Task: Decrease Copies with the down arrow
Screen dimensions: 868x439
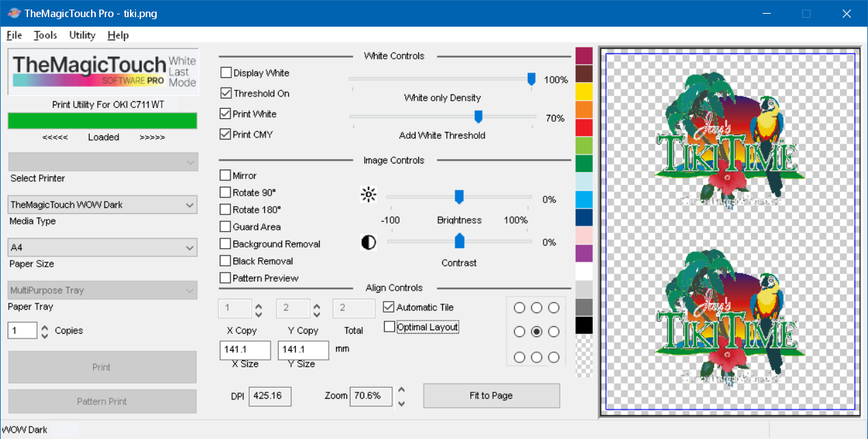Action: [x=44, y=335]
